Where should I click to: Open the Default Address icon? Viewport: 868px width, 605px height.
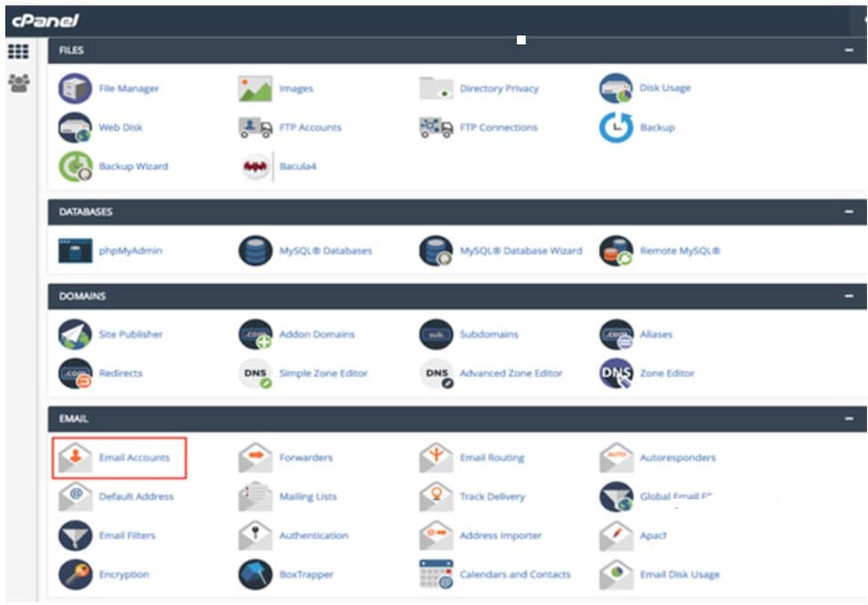(x=74, y=497)
